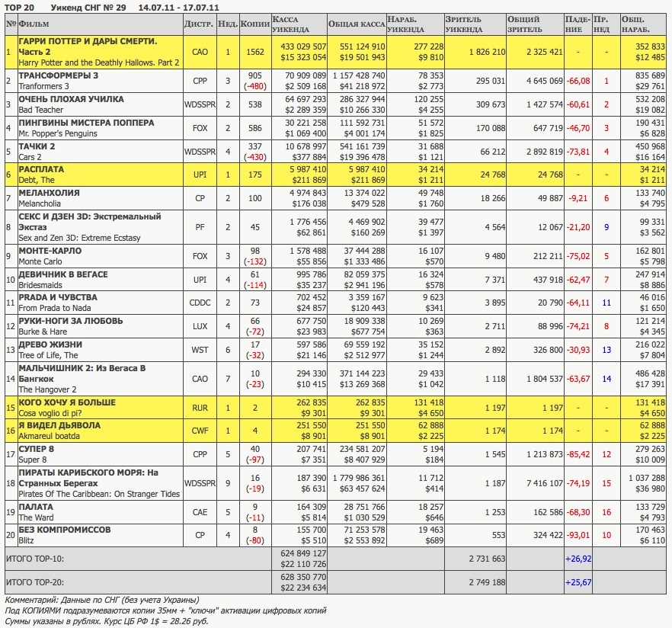672x628 pixels.
Task: Open the МОНТЕ-КАРЛО film entry
Action: point(50,251)
